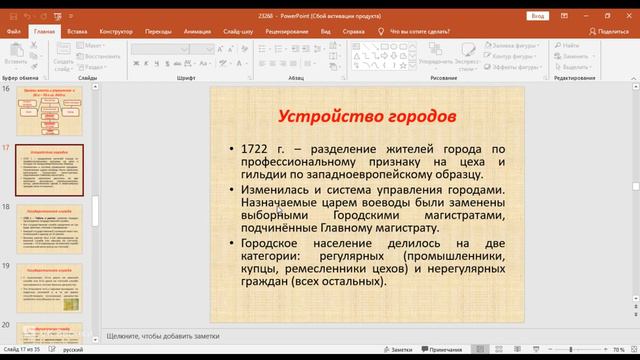Click the Восстановить (Reset) slide button
640x360 pixels.
click(x=98, y=56)
